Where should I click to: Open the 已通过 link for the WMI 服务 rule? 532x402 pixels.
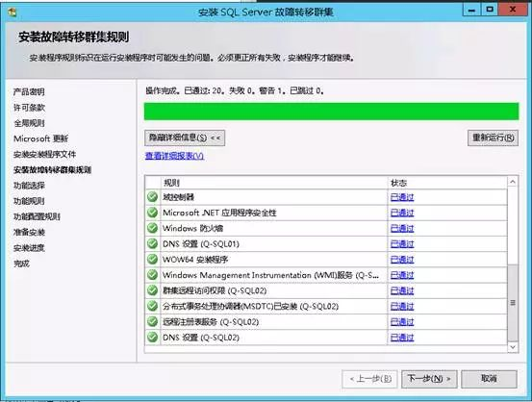[402, 275]
